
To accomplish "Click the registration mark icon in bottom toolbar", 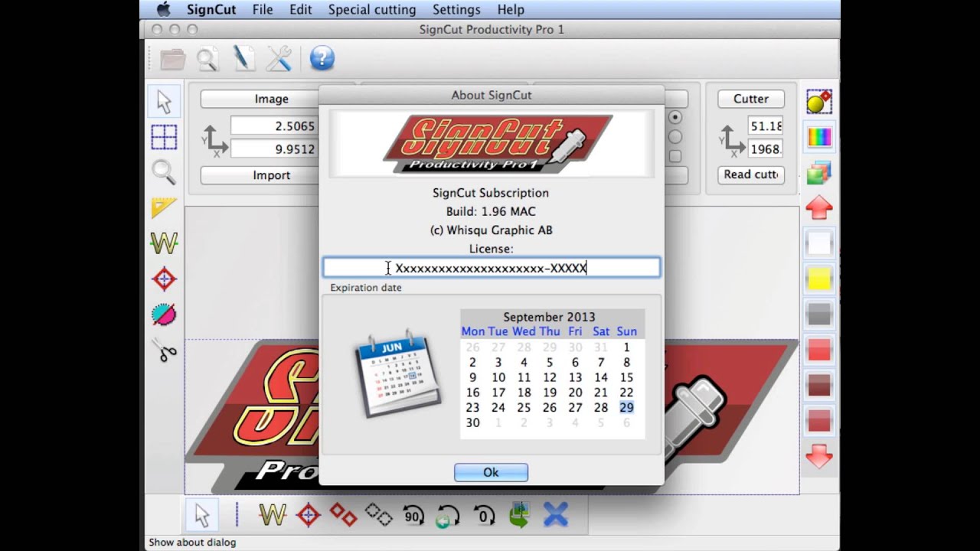I will point(308,514).
